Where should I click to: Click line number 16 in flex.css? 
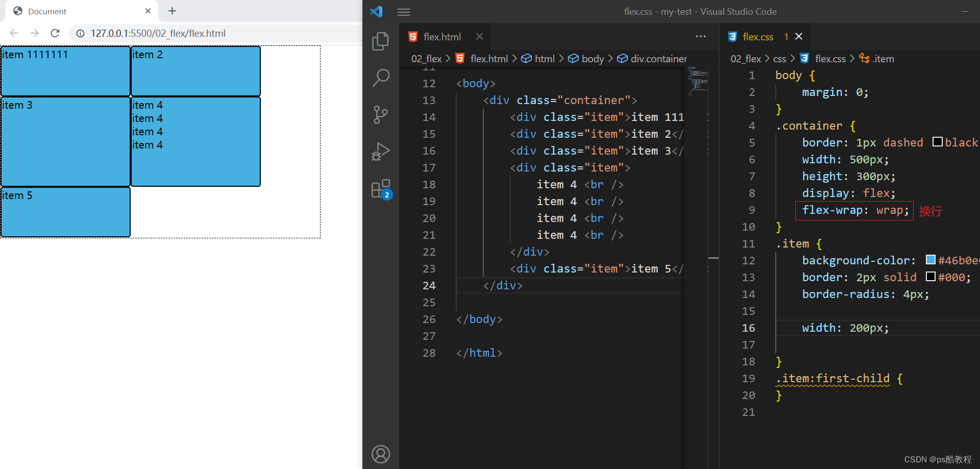(748, 328)
